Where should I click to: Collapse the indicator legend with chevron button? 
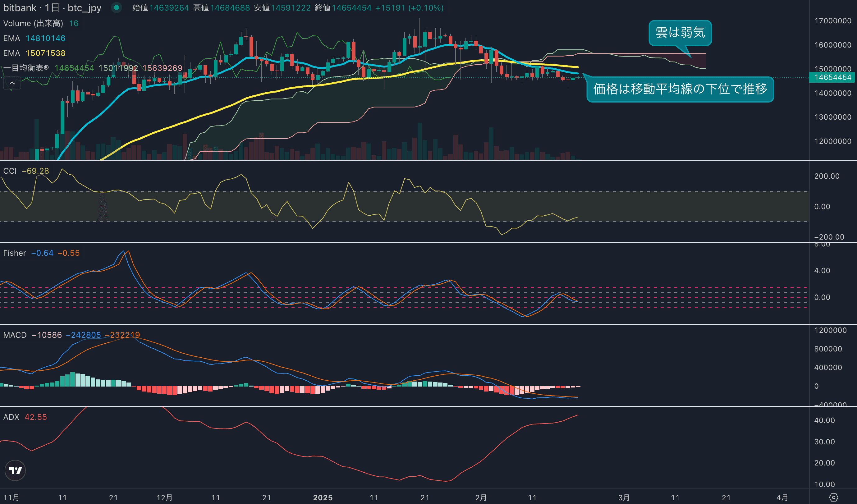[x=12, y=83]
